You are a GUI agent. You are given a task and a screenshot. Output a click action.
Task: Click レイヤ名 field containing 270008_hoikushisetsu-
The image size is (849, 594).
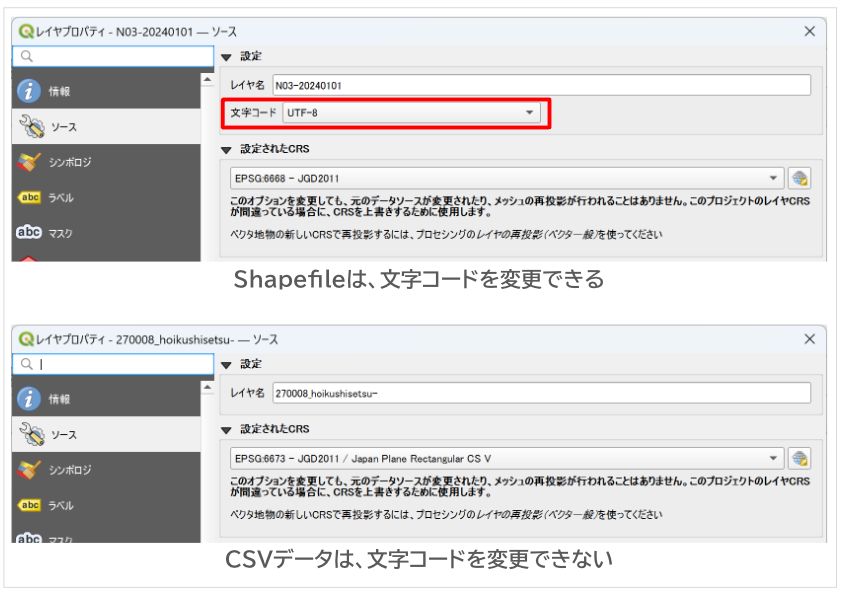coord(541,393)
